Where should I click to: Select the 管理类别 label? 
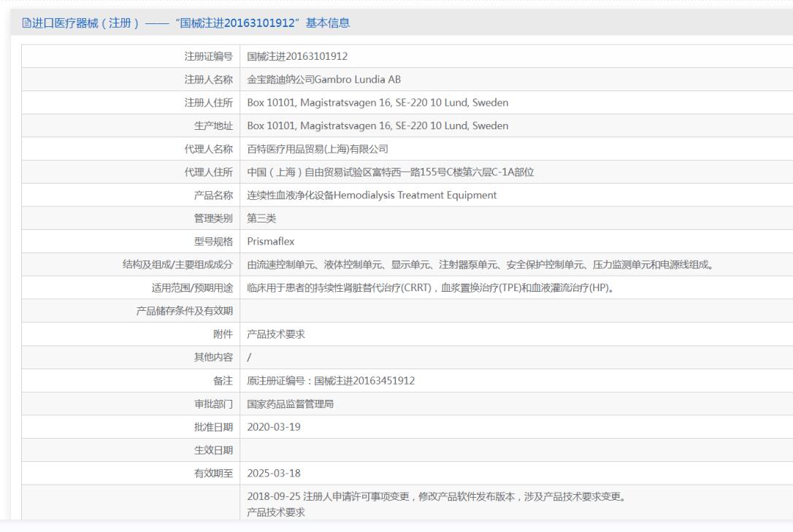click(213, 218)
